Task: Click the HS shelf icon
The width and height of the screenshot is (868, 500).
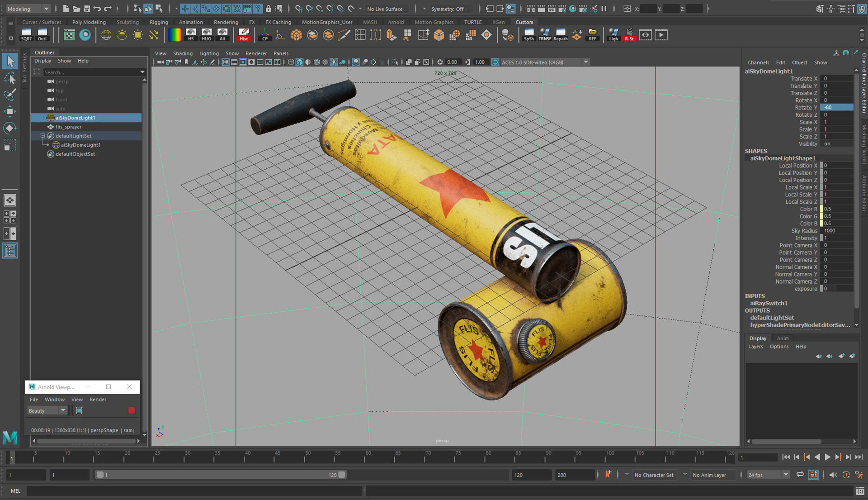Action: pyautogui.click(x=191, y=35)
